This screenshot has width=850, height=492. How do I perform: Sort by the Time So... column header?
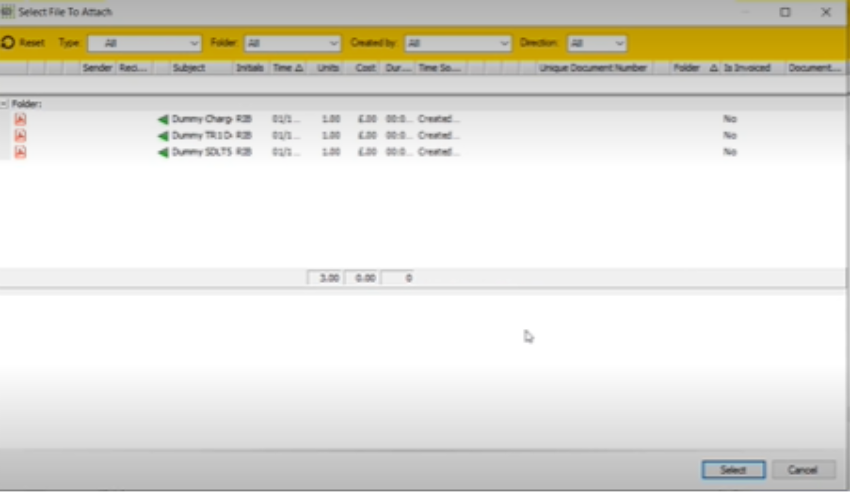[x=439, y=68]
